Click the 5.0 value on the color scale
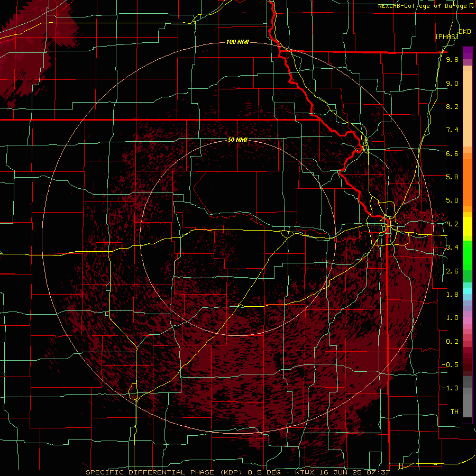This screenshot has width=476, height=476. [452, 200]
